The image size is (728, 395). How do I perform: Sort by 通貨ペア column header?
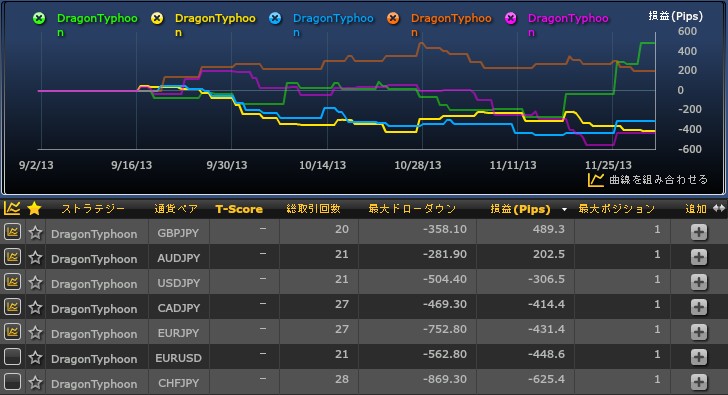tap(176, 209)
